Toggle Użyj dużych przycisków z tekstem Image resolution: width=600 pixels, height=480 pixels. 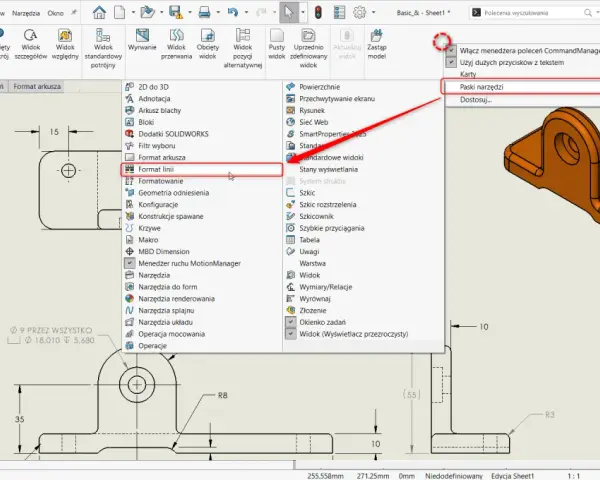pos(523,62)
